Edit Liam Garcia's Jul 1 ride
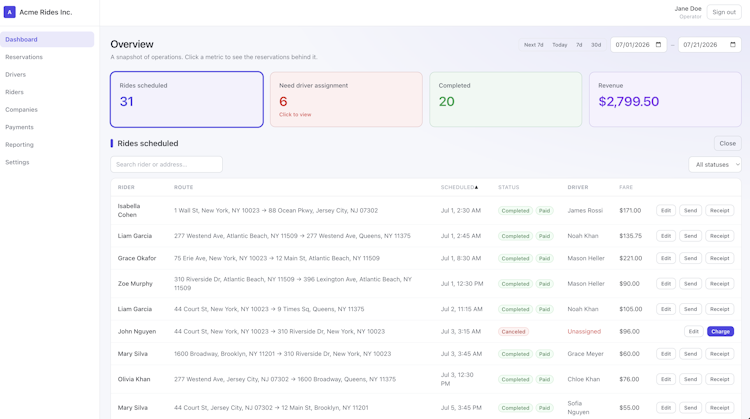This screenshot has height=419, width=750. click(x=666, y=236)
